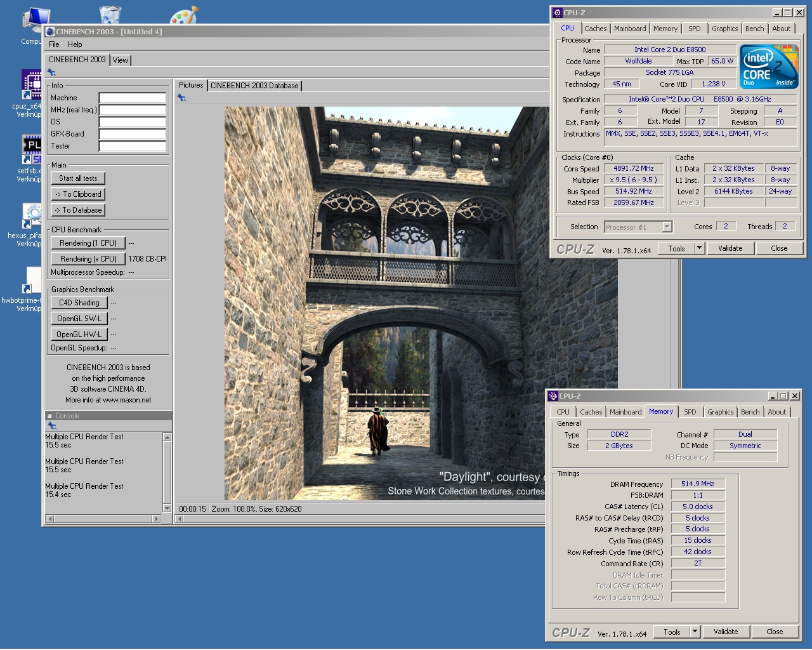
Task: Open the Processor #1 selection dropdown
Action: click(x=667, y=227)
